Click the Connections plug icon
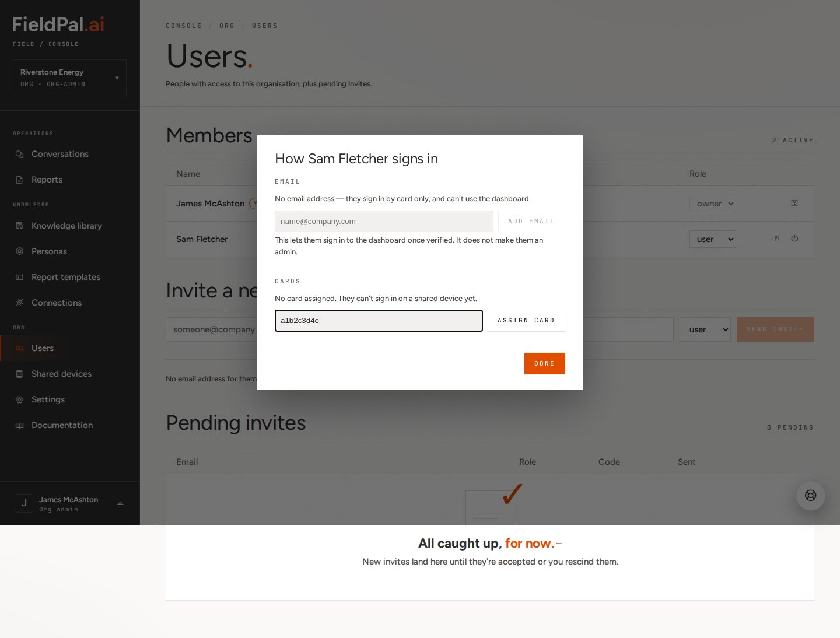 point(19,303)
